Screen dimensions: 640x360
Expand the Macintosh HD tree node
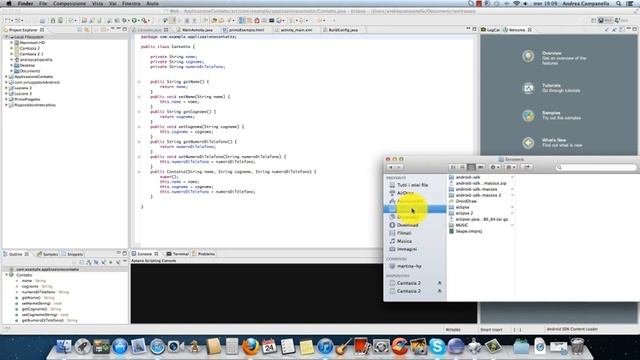[x=12, y=42]
